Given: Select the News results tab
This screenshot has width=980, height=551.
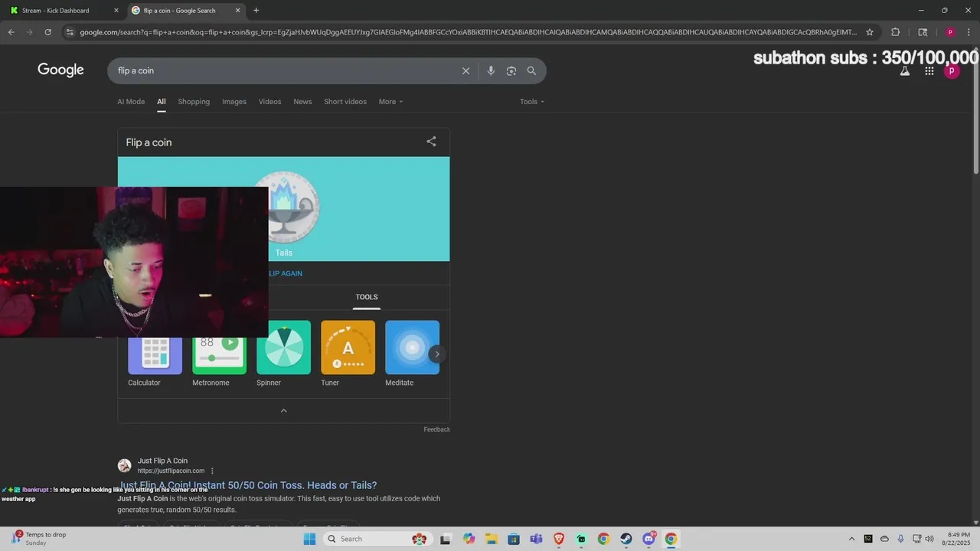Looking at the screenshot, I should 302,102.
